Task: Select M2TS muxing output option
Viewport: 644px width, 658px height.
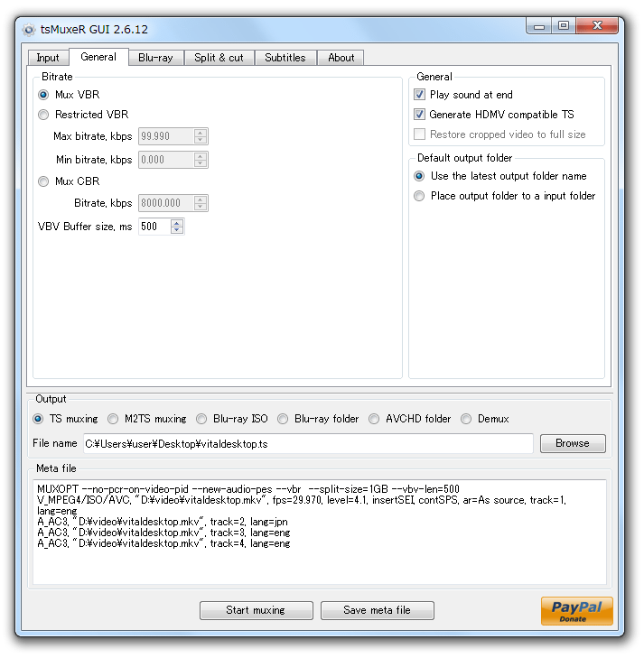Action: click(x=113, y=419)
